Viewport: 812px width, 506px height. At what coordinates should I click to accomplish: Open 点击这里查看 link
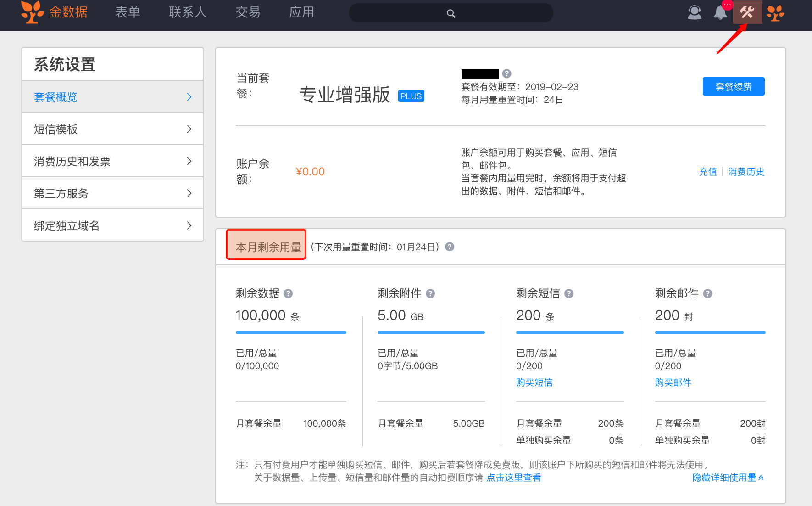pos(513,478)
